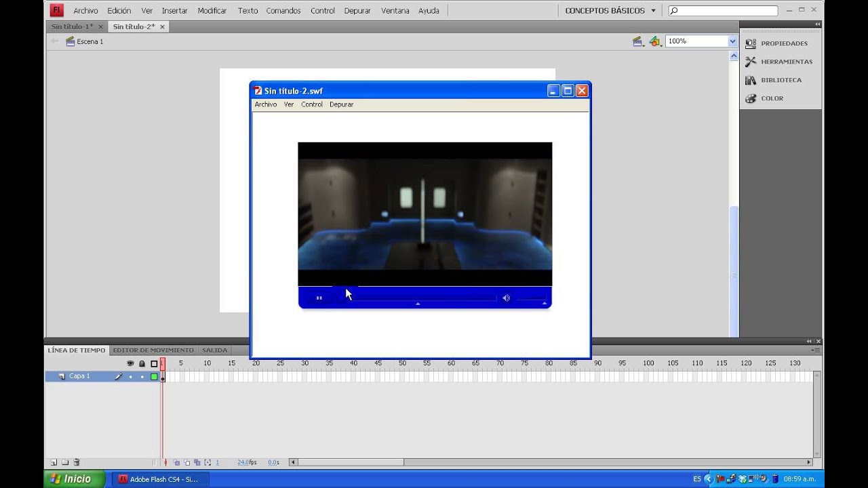Click the video player seek bar
The height and width of the screenshot is (488, 868).
click(x=418, y=298)
